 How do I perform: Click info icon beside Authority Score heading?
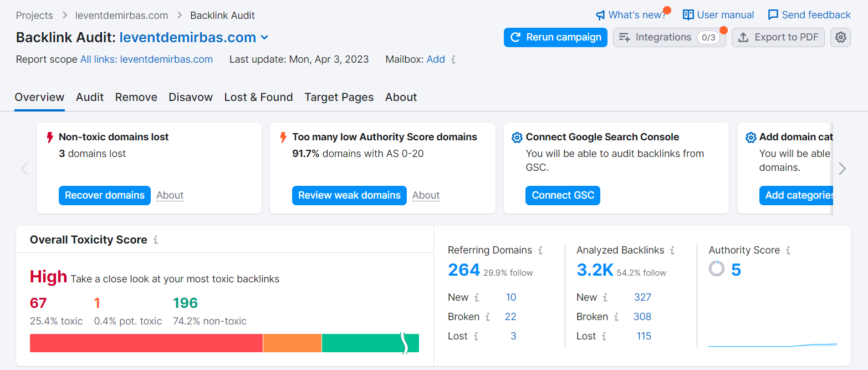[788, 250]
